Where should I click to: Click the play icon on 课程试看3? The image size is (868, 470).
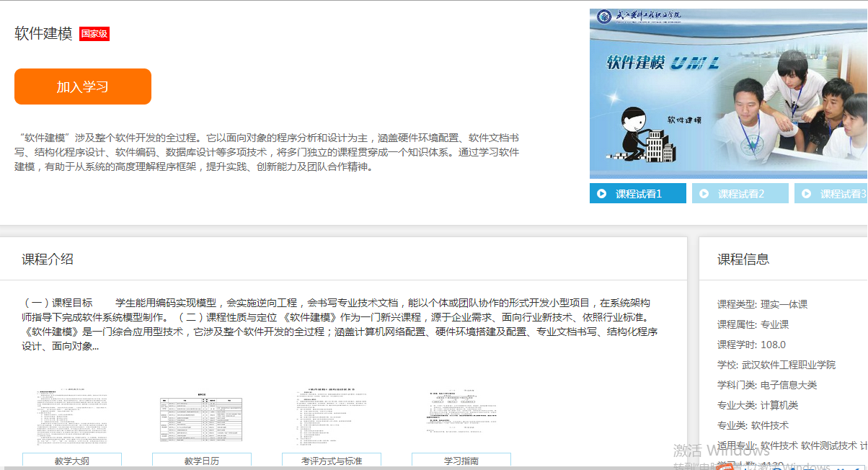pos(807,194)
